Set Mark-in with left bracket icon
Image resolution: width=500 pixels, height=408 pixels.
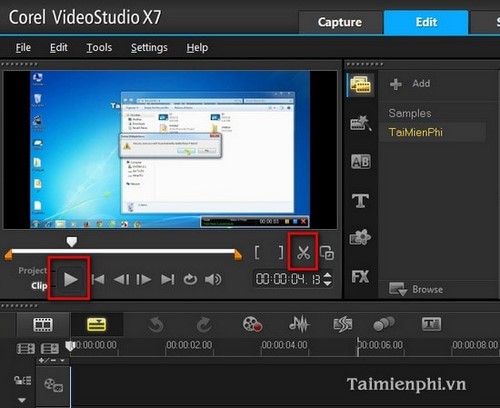[x=257, y=252]
